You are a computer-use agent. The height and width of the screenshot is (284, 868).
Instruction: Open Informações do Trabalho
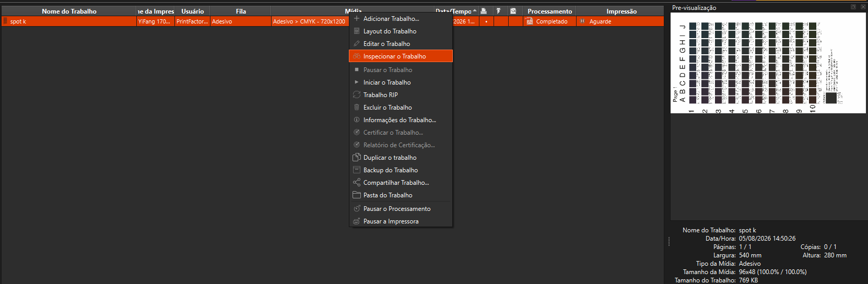[401, 120]
